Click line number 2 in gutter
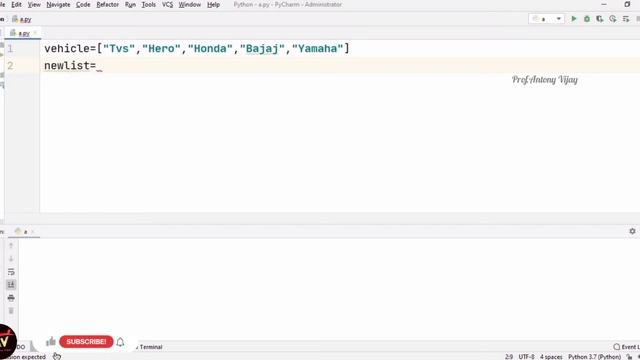 (x=10, y=66)
